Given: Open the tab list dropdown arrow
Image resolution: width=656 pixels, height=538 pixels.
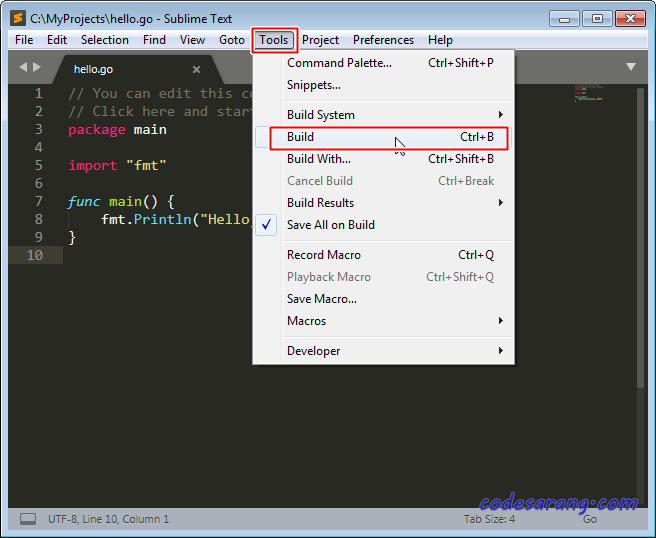Looking at the screenshot, I should [x=631, y=67].
